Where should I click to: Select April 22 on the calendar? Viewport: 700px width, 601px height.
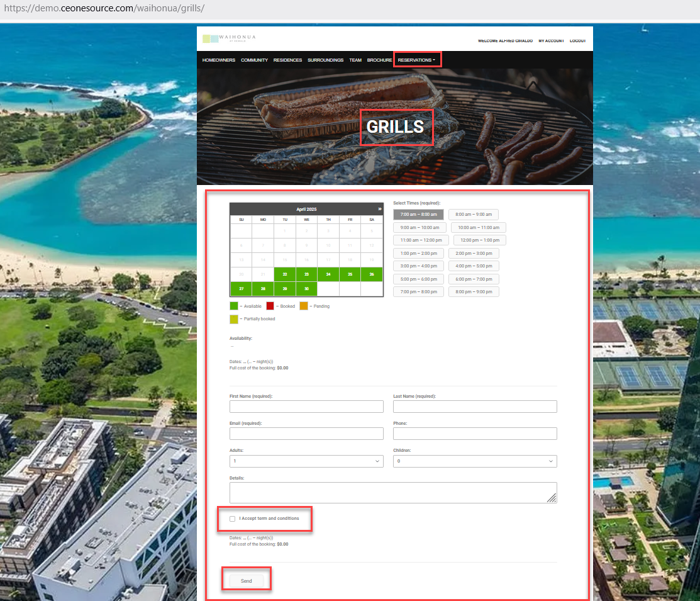pyautogui.click(x=285, y=274)
